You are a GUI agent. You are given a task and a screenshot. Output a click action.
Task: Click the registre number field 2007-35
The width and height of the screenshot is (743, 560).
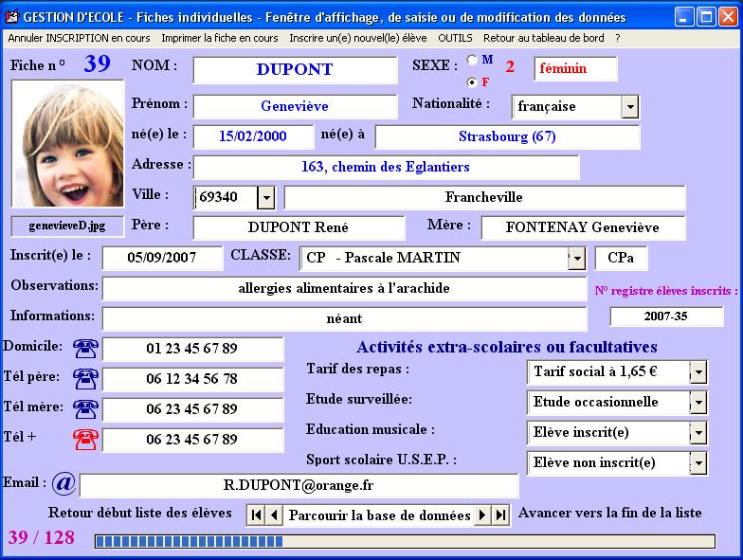[x=666, y=316]
